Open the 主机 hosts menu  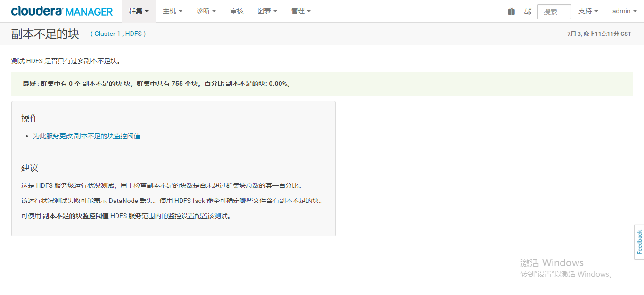[170, 11]
